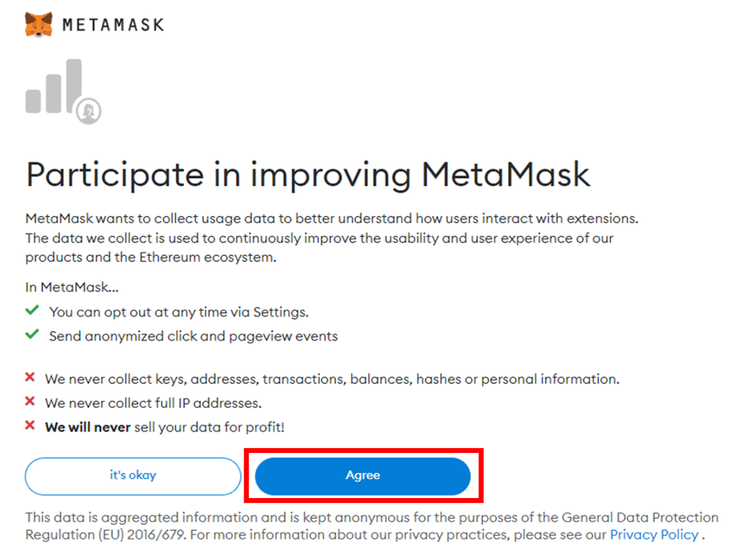
Task: Decline with the "it's okay" button
Action: pyautogui.click(x=133, y=476)
